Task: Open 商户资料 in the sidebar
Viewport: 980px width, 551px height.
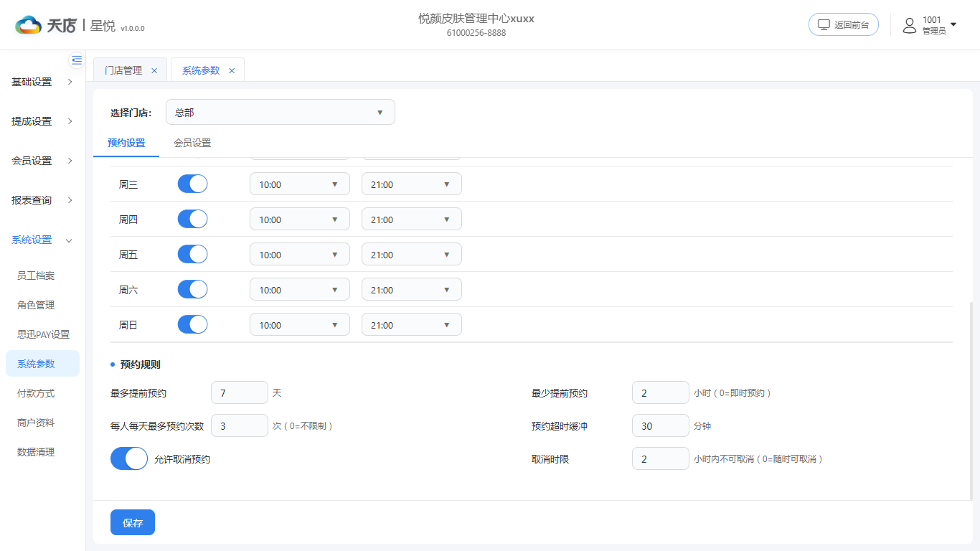Action: pos(42,423)
